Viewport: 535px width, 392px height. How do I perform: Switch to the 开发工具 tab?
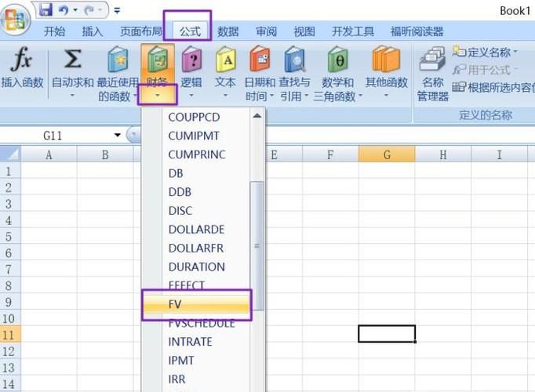click(353, 31)
